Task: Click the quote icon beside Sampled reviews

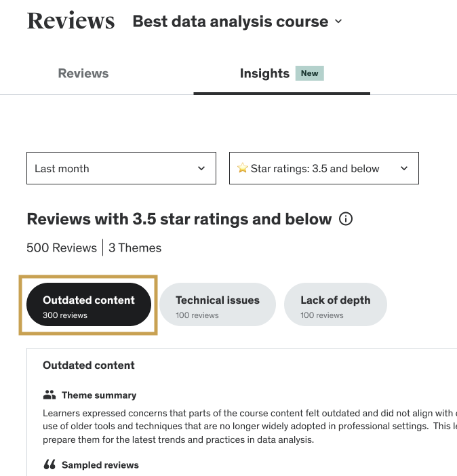Action: 49,465
